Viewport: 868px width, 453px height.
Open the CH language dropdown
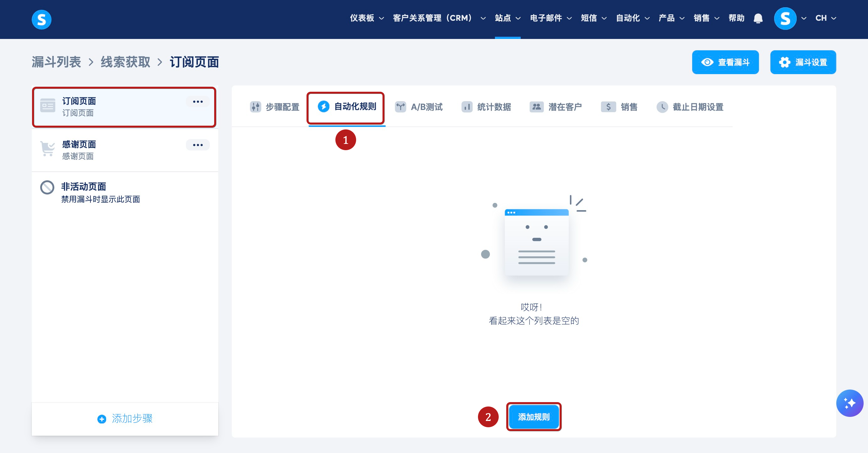click(825, 18)
